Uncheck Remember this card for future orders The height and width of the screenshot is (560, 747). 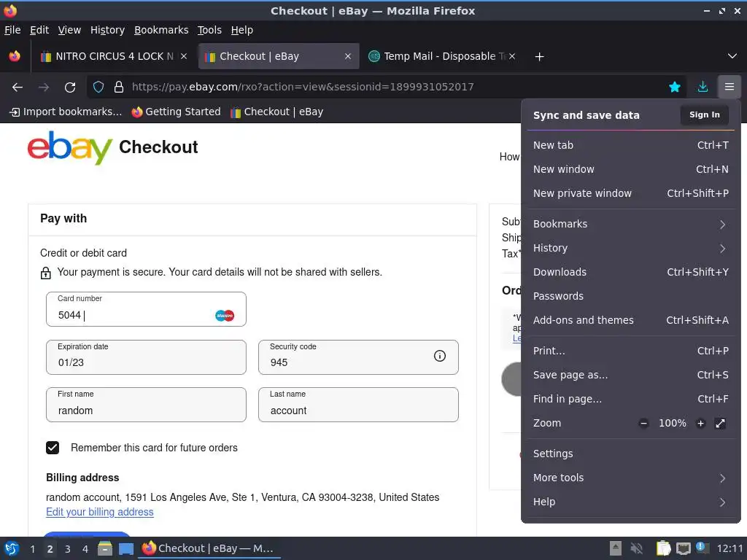click(53, 448)
